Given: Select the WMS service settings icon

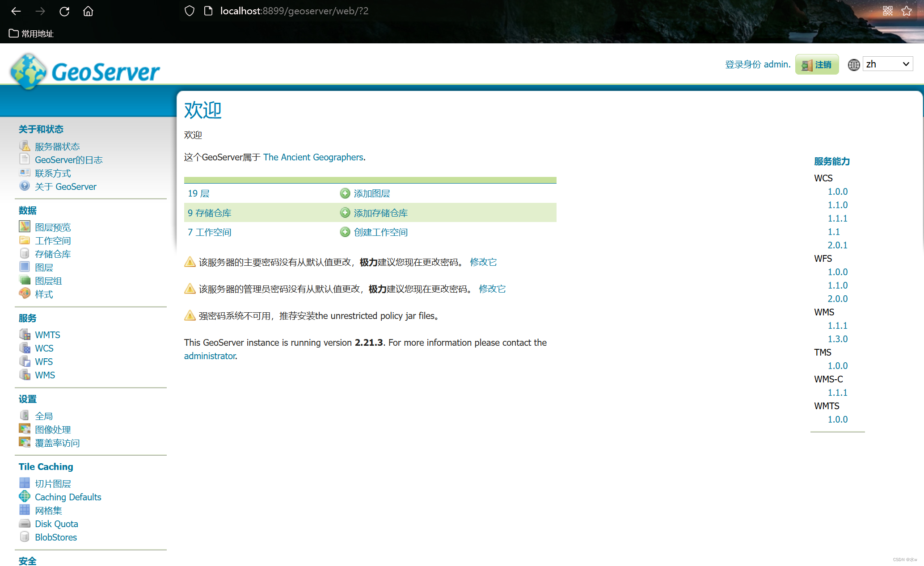Looking at the screenshot, I should (25, 375).
